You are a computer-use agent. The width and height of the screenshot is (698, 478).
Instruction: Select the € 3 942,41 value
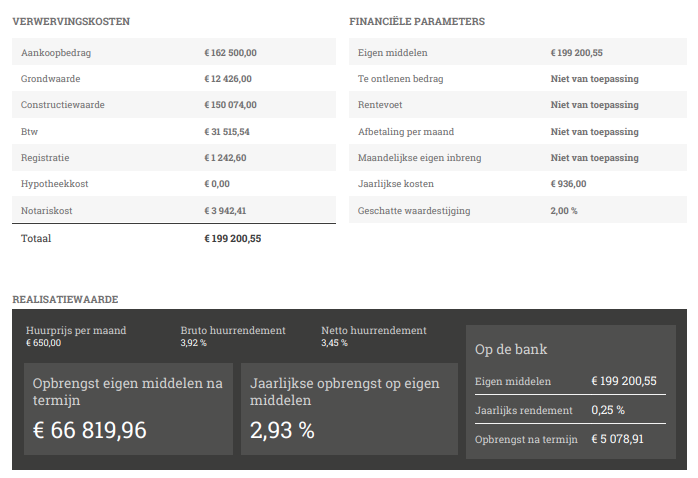225,211
